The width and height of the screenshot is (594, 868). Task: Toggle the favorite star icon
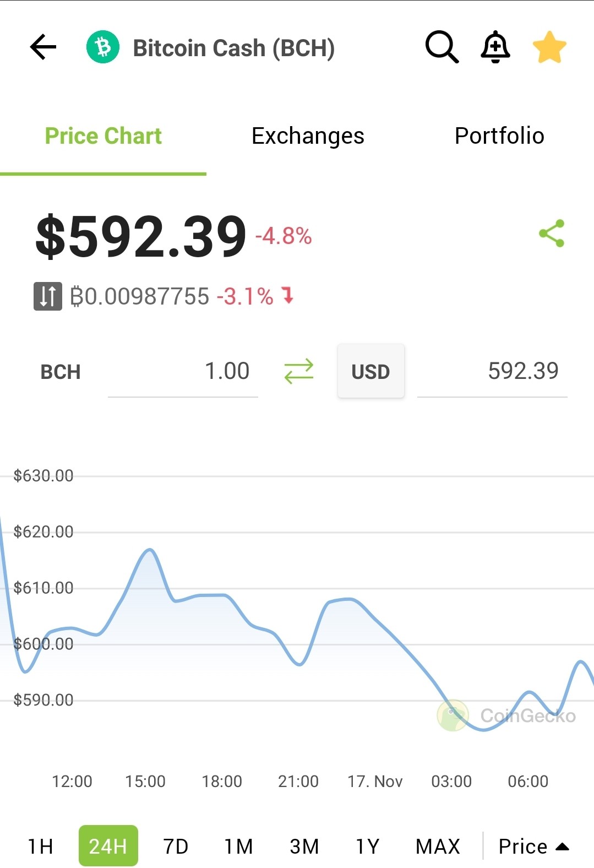click(549, 47)
